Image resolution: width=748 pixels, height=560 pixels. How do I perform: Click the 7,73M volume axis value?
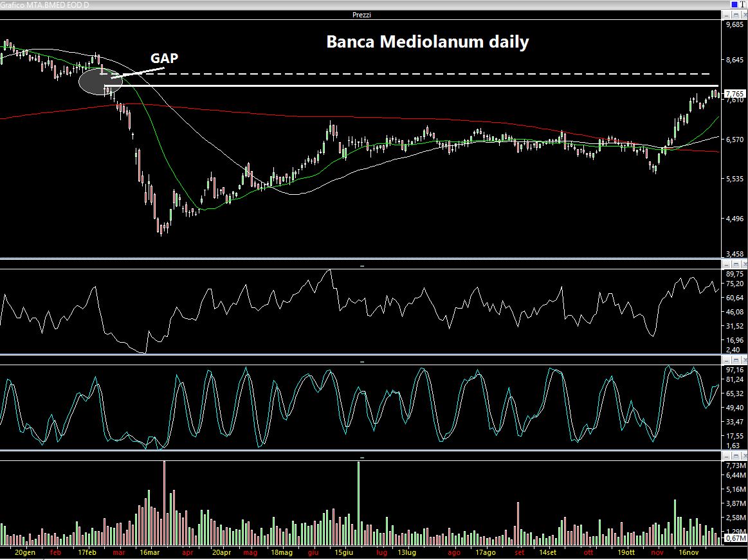coord(736,465)
